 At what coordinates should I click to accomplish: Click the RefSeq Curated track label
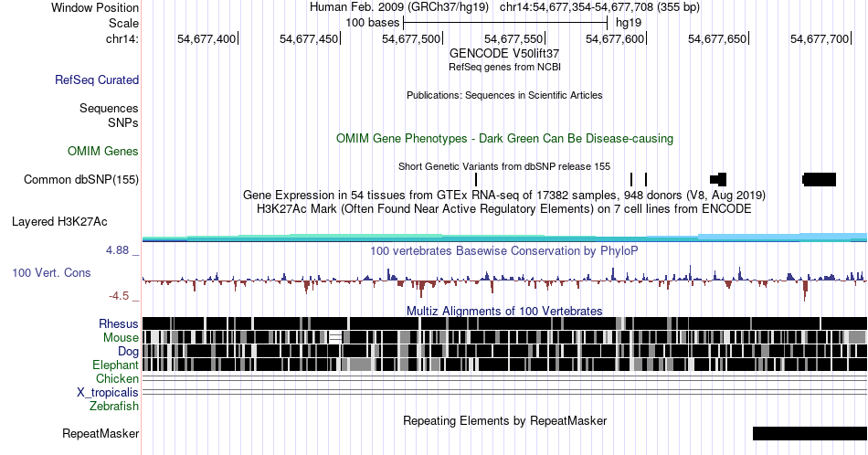pos(97,80)
